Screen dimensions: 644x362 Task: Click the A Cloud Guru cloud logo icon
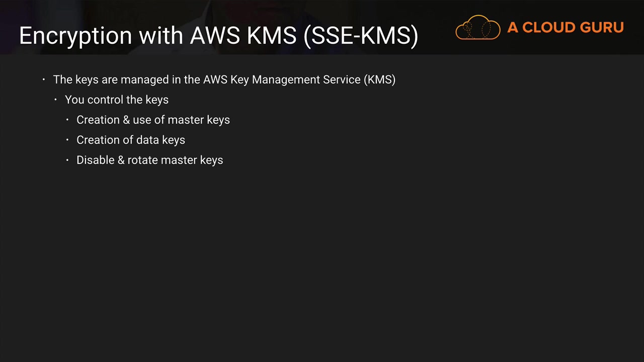(x=478, y=28)
